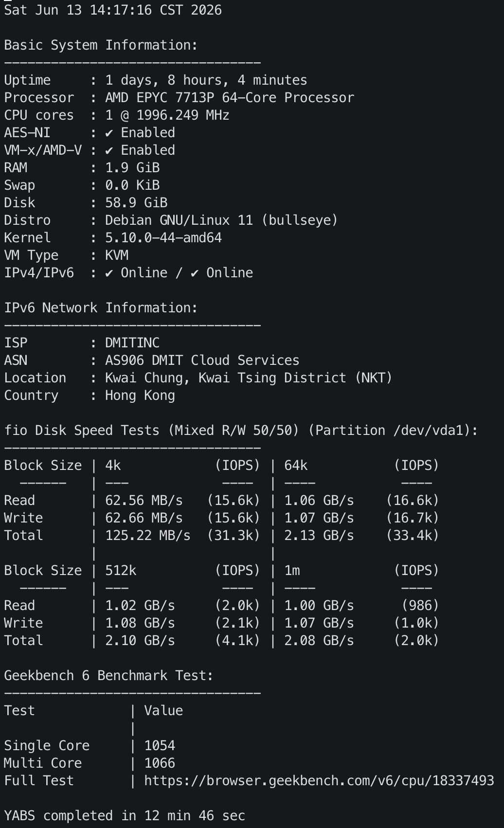
Task: Click the AES-NI Enabled checkmark
Action: (109, 133)
